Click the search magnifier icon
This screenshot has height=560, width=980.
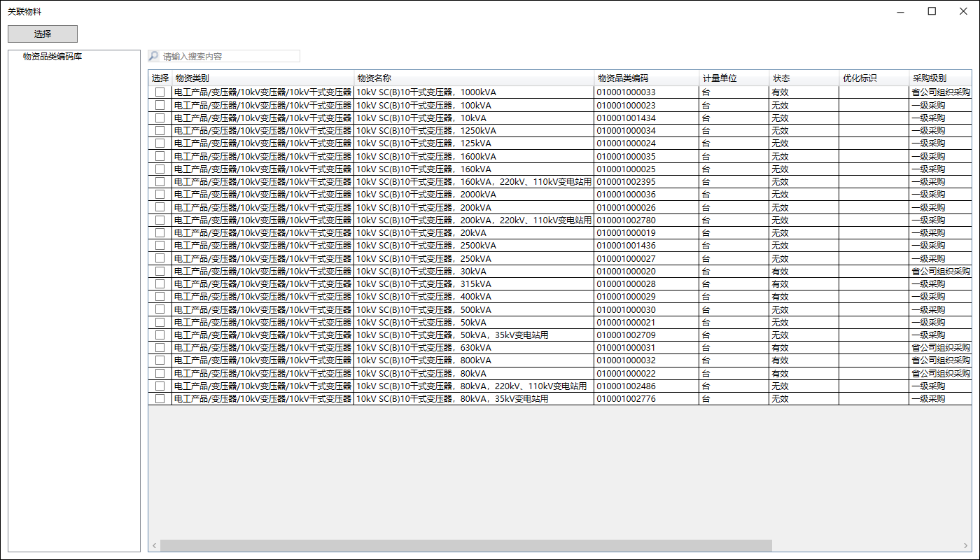[154, 56]
